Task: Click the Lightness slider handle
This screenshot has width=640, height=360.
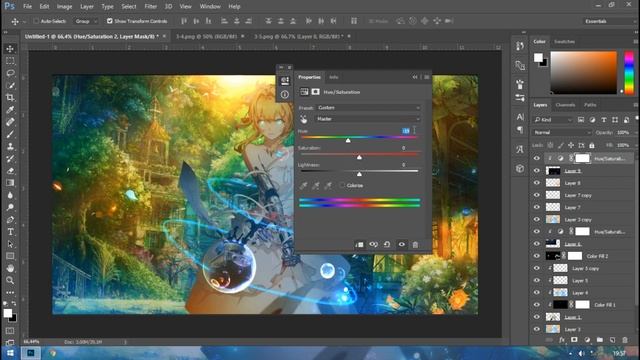Action: [x=359, y=174]
